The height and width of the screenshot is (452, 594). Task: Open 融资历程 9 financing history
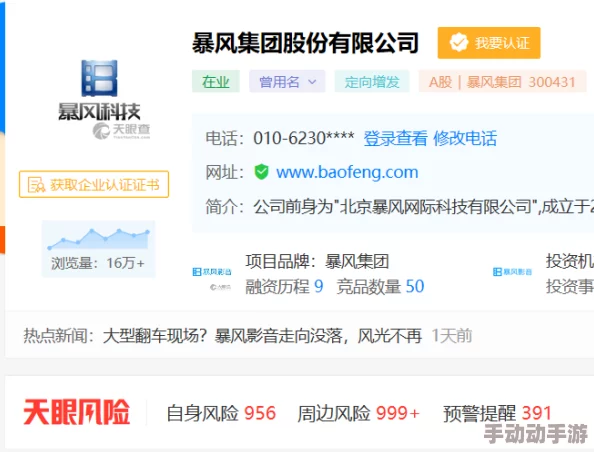pos(284,286)
